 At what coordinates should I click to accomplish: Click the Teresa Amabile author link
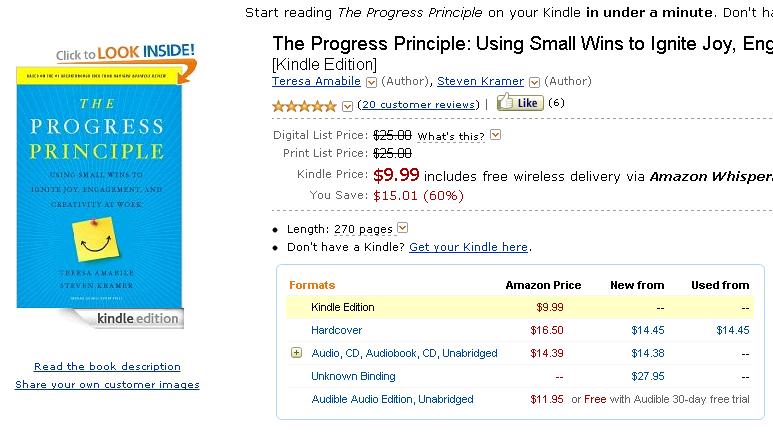[x=317, y=81]
